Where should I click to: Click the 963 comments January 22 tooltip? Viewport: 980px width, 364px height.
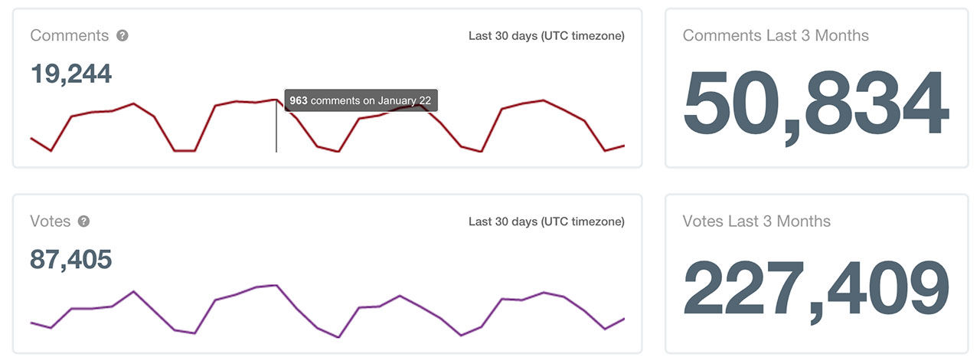tap(361, 101)
